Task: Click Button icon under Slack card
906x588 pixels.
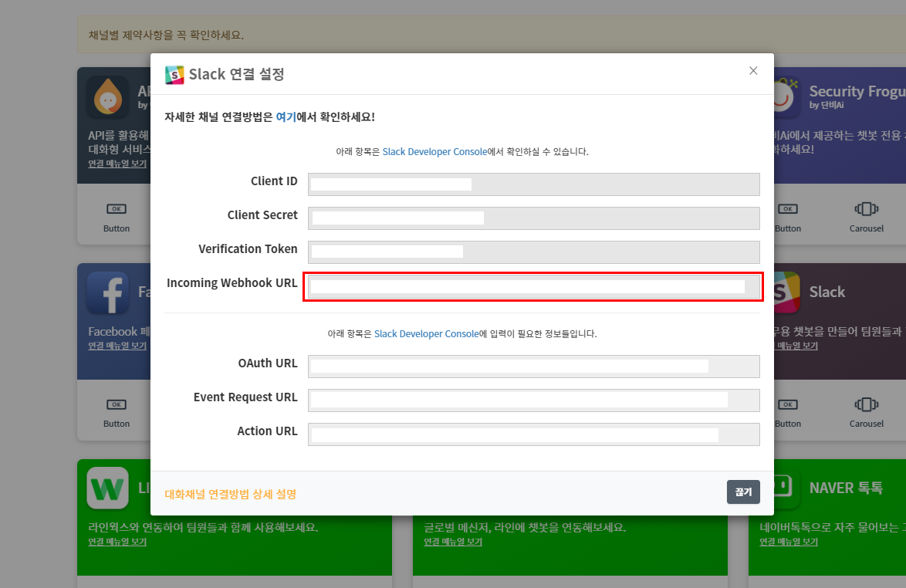Action: 788,404
